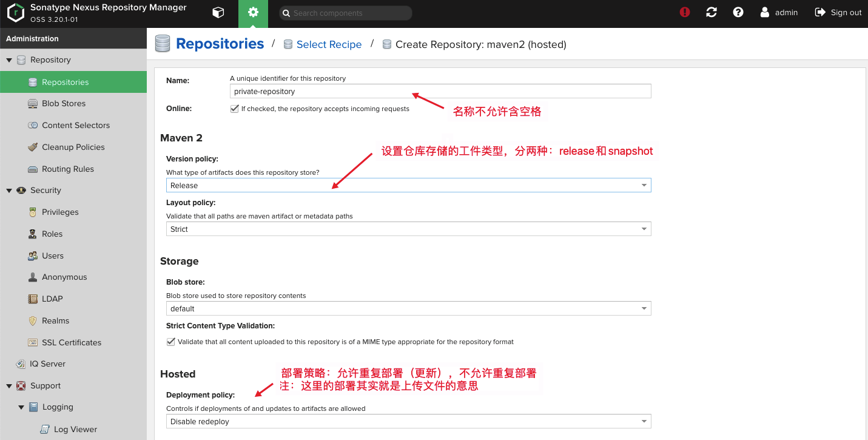Click the Sign out link
Viewport: 868px width, 440px height.
[x=846, y=12]
